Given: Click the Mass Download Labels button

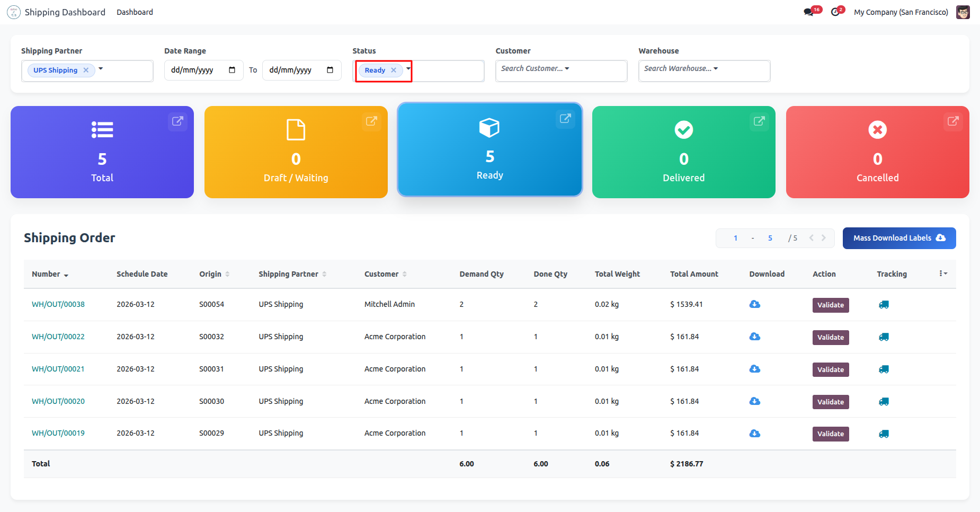Looking at the screenshot, I should [x=899, y=238].
